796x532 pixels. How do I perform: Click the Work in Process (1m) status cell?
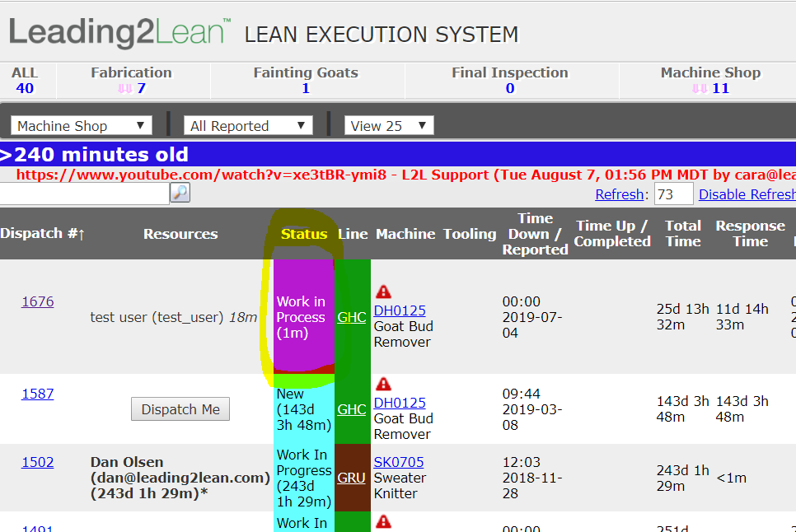304,317
